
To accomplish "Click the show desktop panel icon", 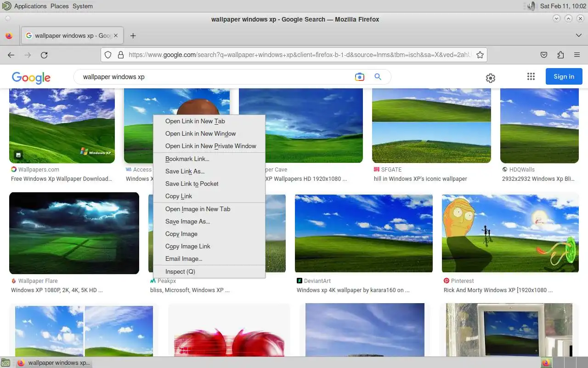I will point(6,363).
